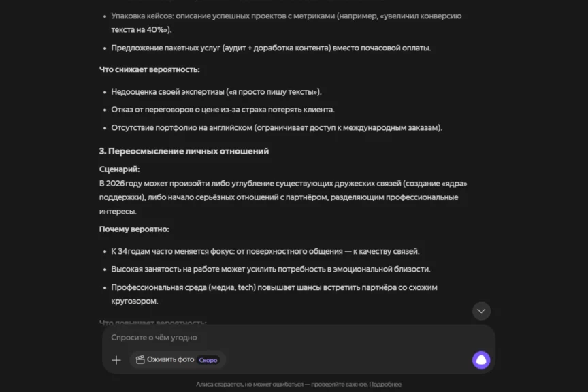Focus the "Спросите о чём угодно" input

click(x=286, y=338)
